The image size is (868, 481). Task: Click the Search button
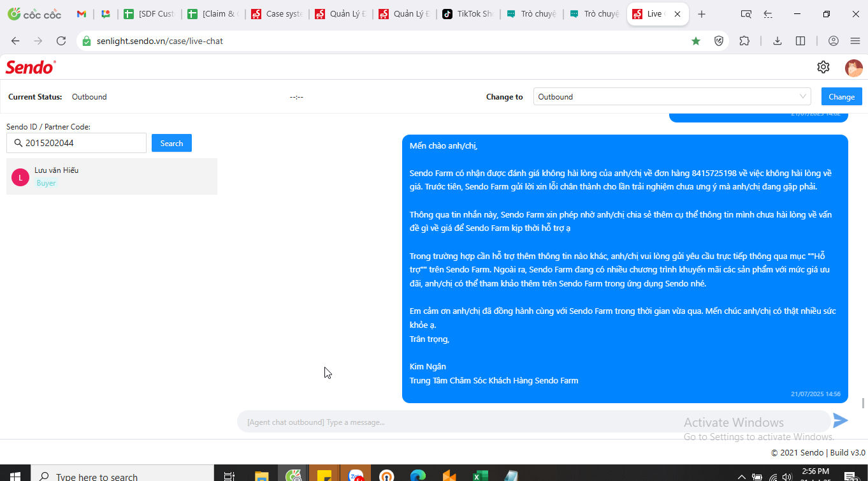click(x=171, y=143)
